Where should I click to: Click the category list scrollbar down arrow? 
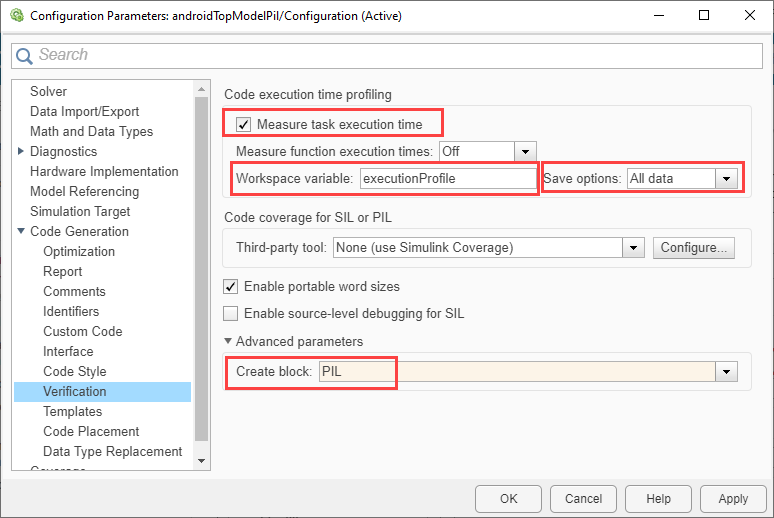202,461
